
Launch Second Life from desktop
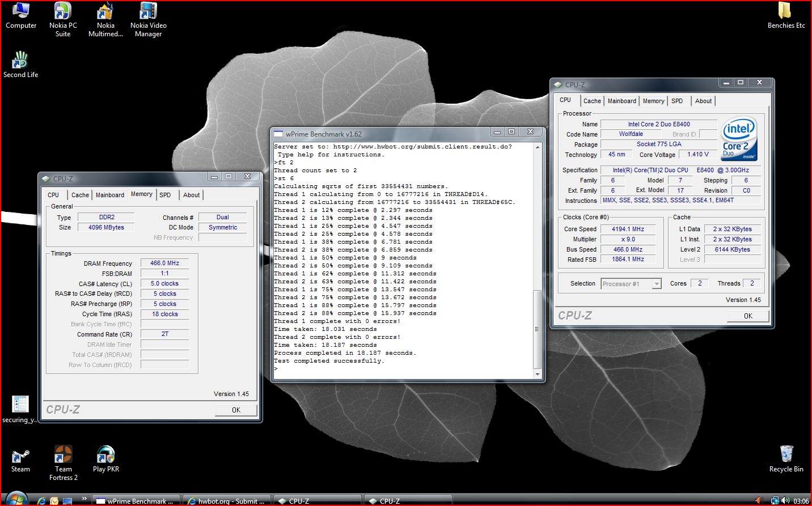(20, 65)
